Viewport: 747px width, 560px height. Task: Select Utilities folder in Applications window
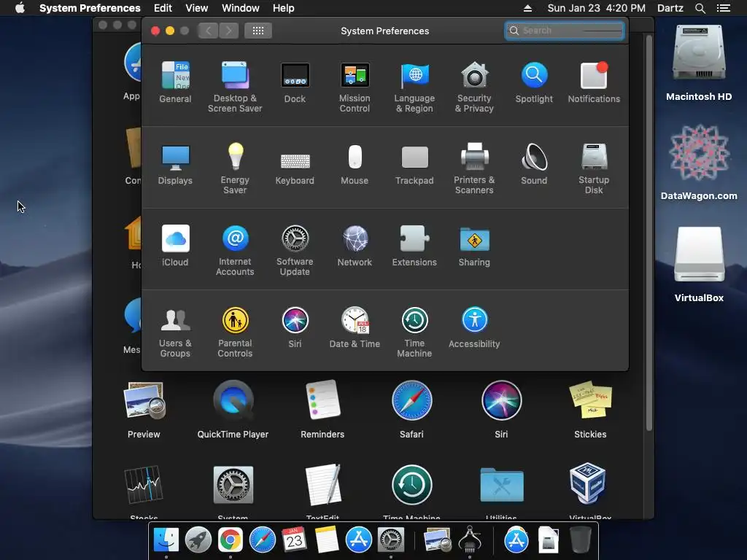(x=502, y=485)
